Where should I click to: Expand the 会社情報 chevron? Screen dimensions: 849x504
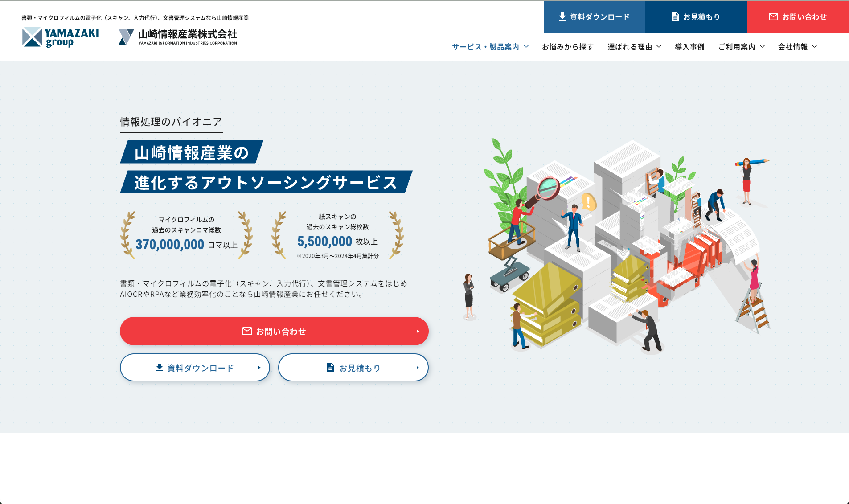click(815, 47)
